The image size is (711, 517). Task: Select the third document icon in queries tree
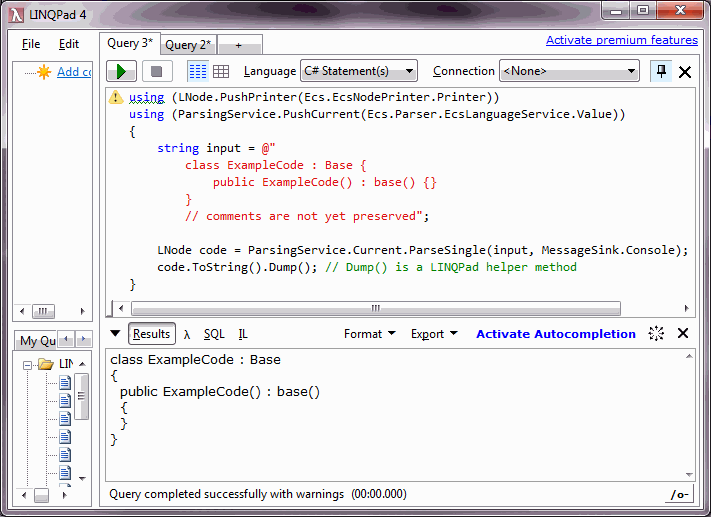click(65, 419)
